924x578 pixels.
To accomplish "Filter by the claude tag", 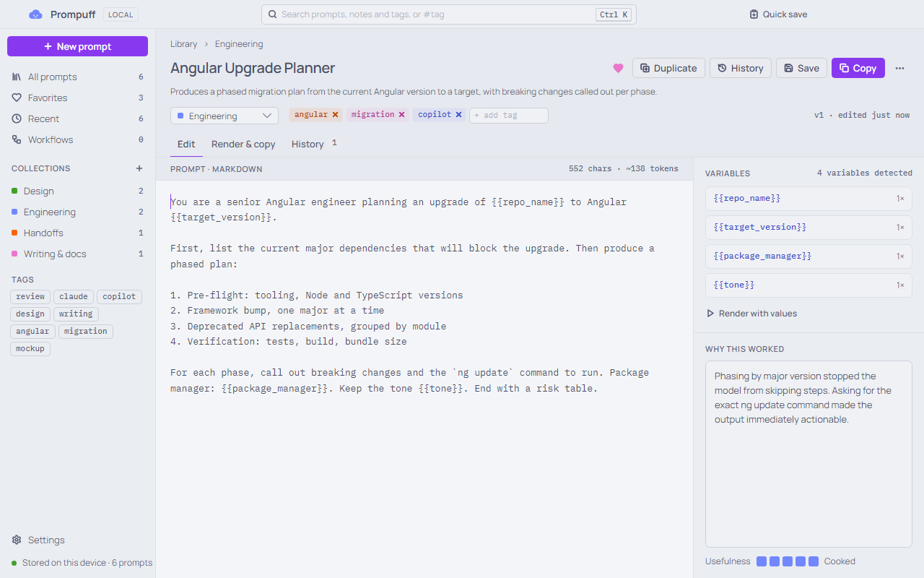I will 74,296.
